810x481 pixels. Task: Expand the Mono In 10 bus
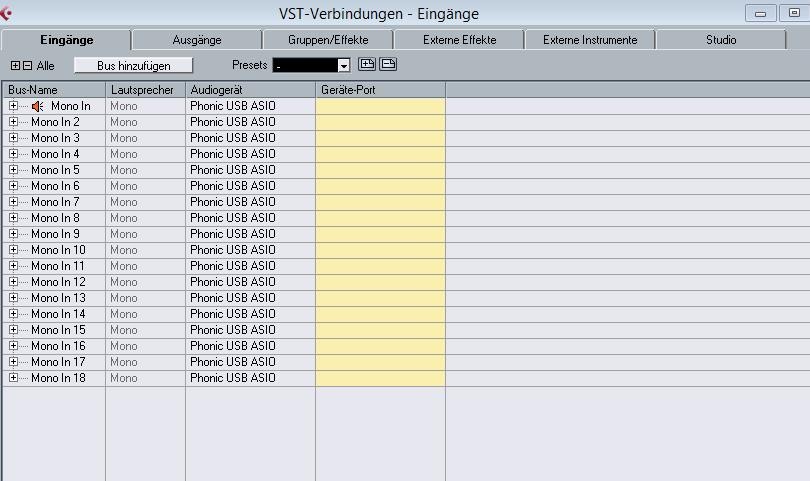point(13,250)
